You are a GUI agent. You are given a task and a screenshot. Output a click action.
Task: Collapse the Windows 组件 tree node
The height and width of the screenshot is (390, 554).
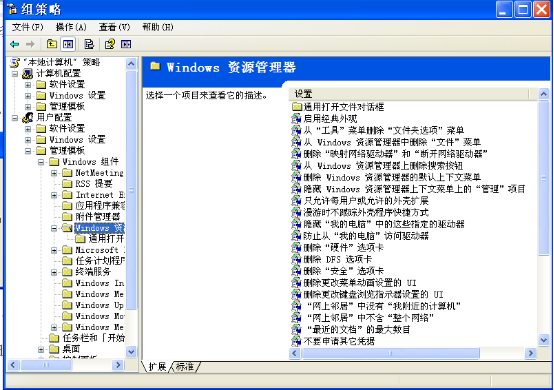[x=41, y=162]
